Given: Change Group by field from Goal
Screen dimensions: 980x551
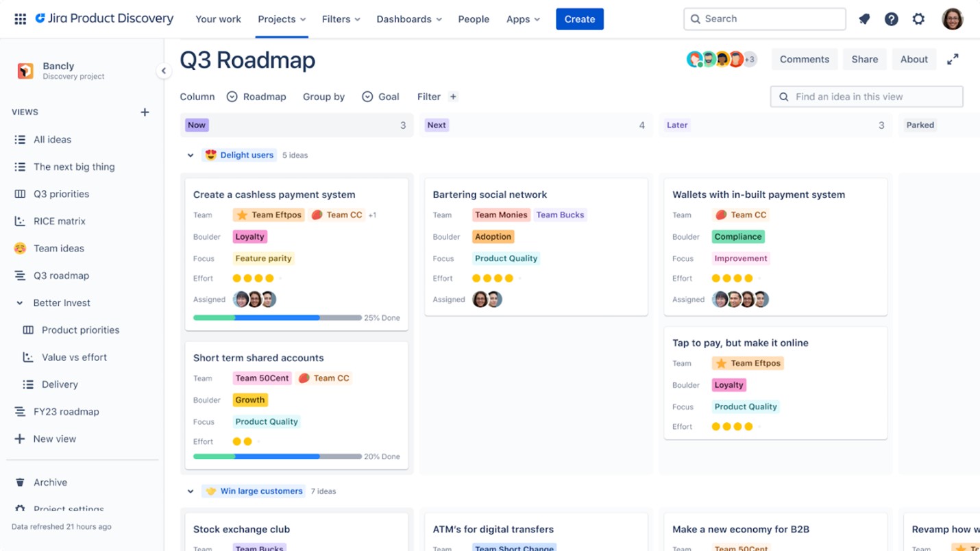Looking at the screenshot, I should (x=380, y=97).
